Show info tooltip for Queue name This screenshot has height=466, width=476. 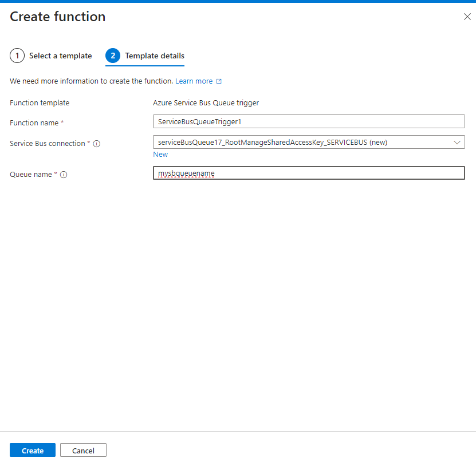click(64, 175)
